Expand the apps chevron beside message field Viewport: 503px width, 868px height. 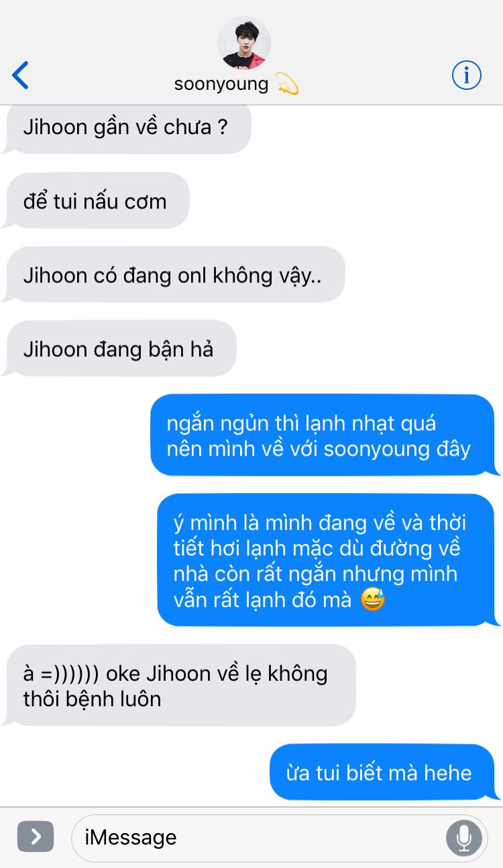coord(36,836)
